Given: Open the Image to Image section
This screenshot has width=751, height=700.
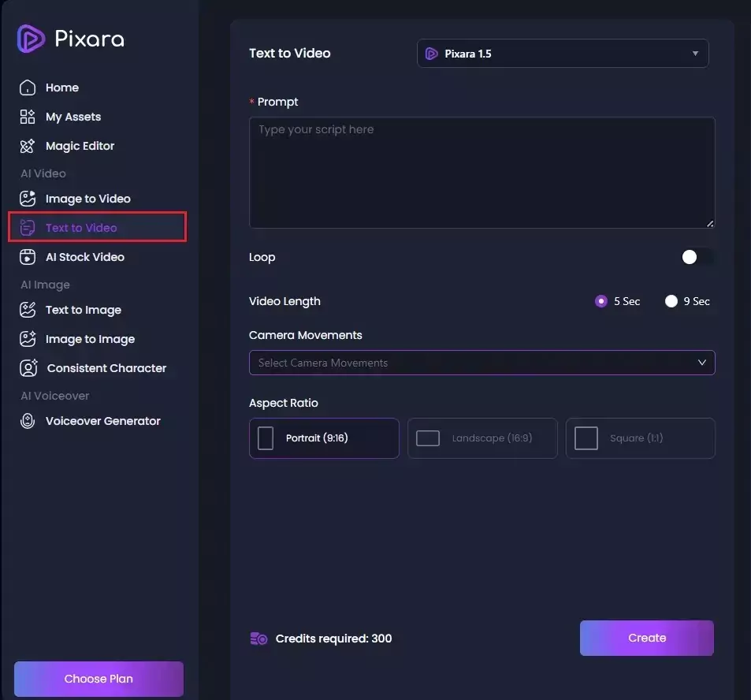Looking at the screenshot, I should (x=90, y=339).
